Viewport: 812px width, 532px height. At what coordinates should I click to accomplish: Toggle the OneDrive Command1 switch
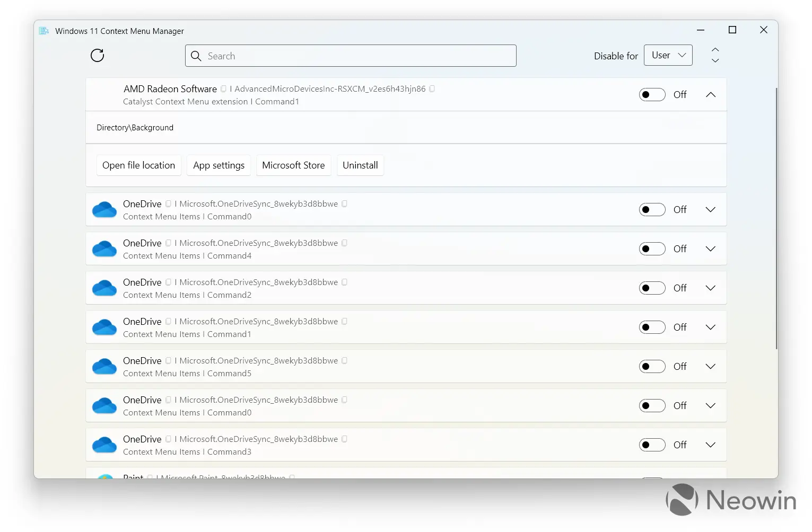[x=652, y=327]
